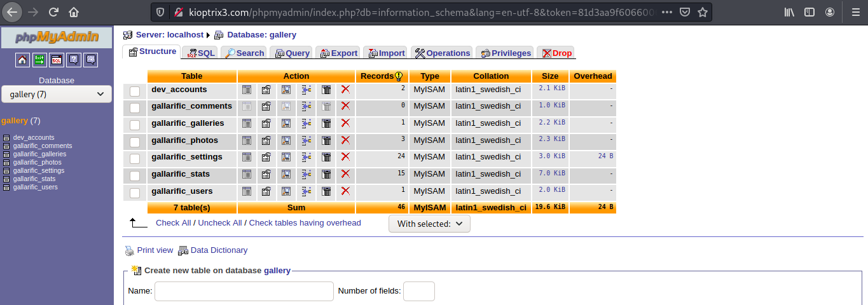The width and height of the screenshot is (868, 305).
Task: Click the red Drop icon for gallarific_users
Action: tap(345, 191)
